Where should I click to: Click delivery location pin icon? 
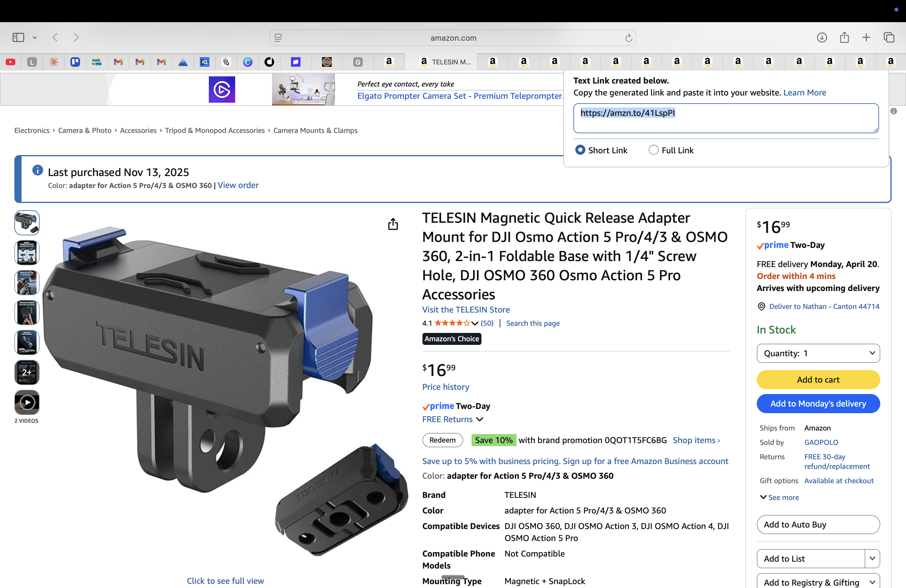pyautogui.click(x=761, y=307)
